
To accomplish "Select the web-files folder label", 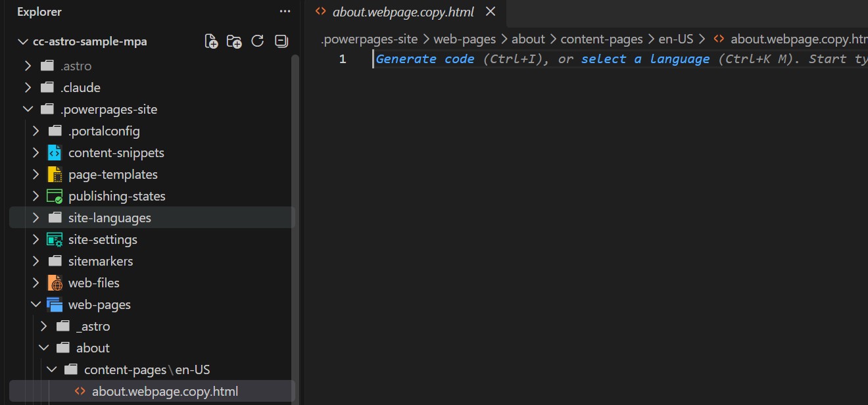I will [94, 283].
